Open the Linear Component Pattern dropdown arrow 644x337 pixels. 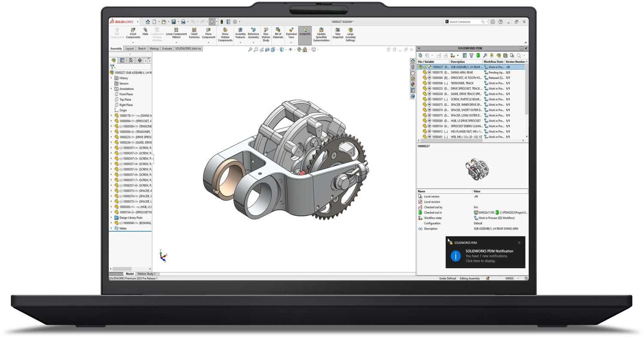tap(176, 43)
